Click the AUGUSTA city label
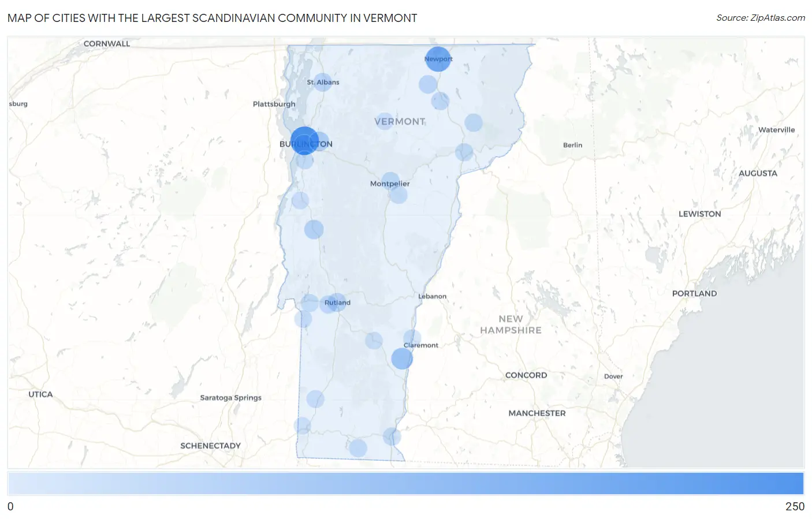812x519 pixels. tap(758, 173)
